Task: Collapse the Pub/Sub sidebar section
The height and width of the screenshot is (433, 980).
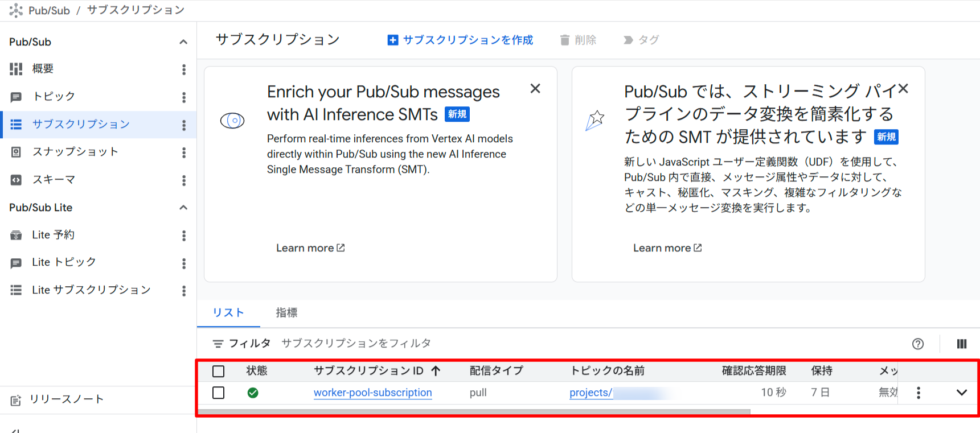Action: tap(183, 42)
